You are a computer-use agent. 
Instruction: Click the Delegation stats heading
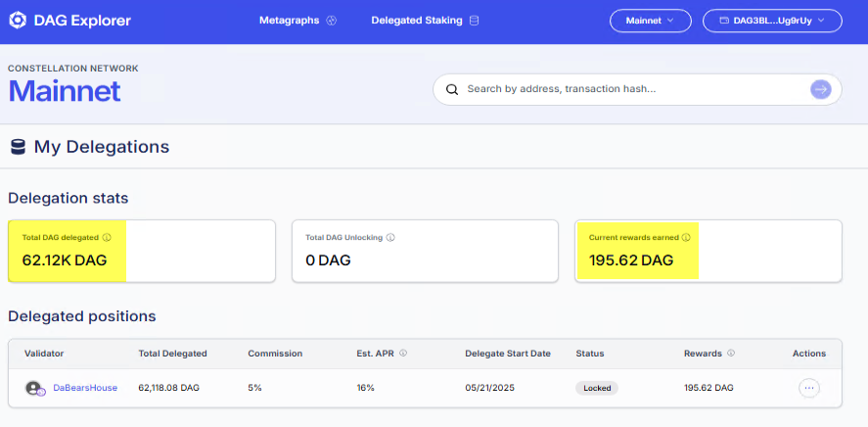(69, 198)
